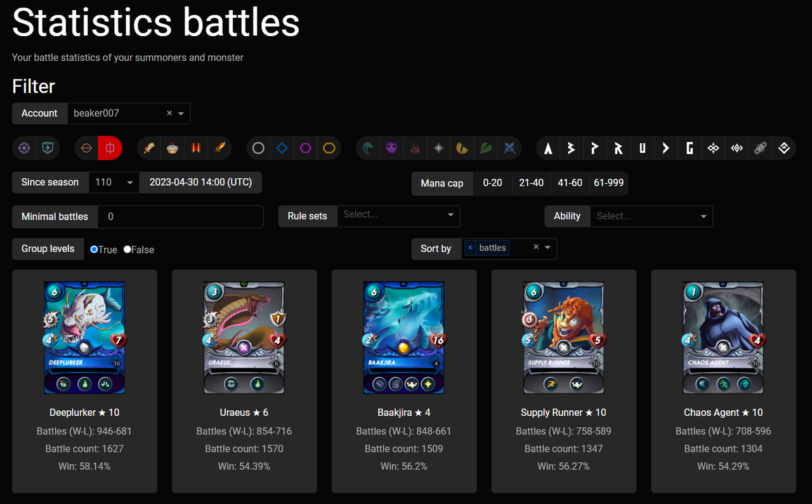Toggle the 21-40 mana cap filter
The image size is (812, 504).
coord(531,183)
